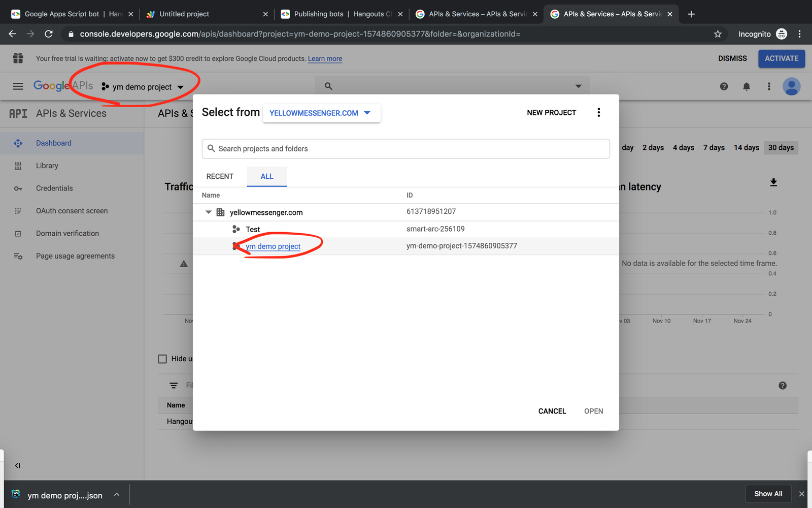This screenshot has width=812, height=508.
Task: Click the Incognito profile icon
Action: pyautogui.click(x=782, y=34)
